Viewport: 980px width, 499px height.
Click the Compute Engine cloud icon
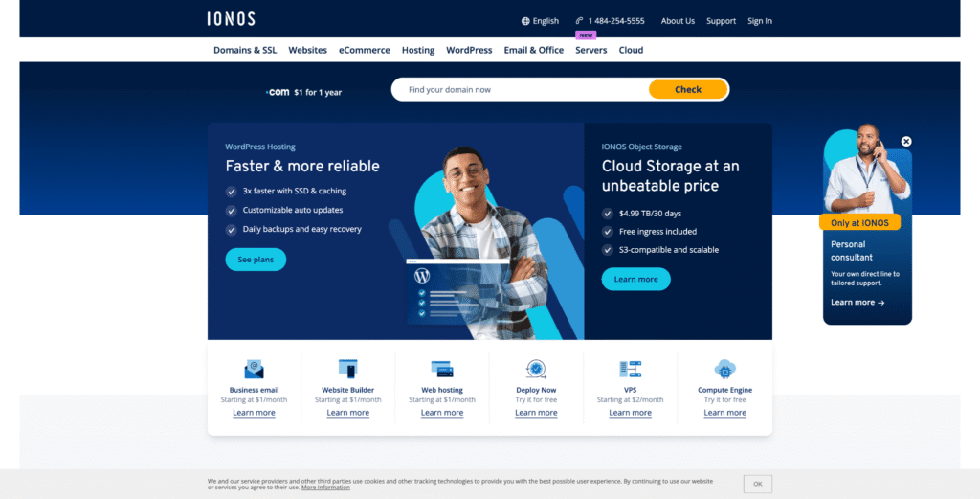[724, 369]
